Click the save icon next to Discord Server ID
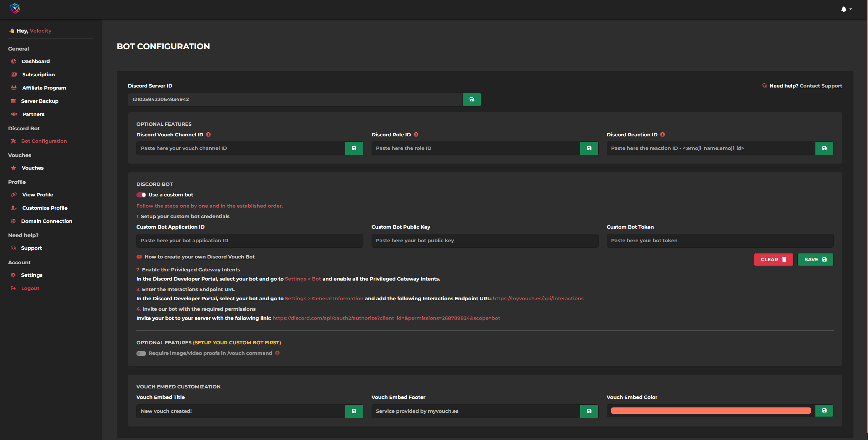 coord(471,99)
